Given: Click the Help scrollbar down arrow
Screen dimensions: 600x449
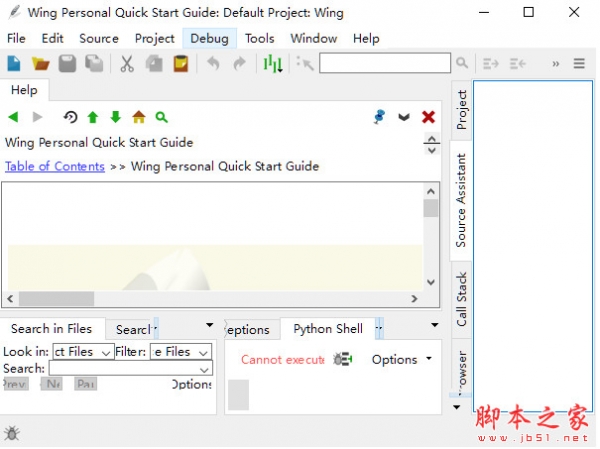Looking at the screenshot, I should (x=431, y=282).
